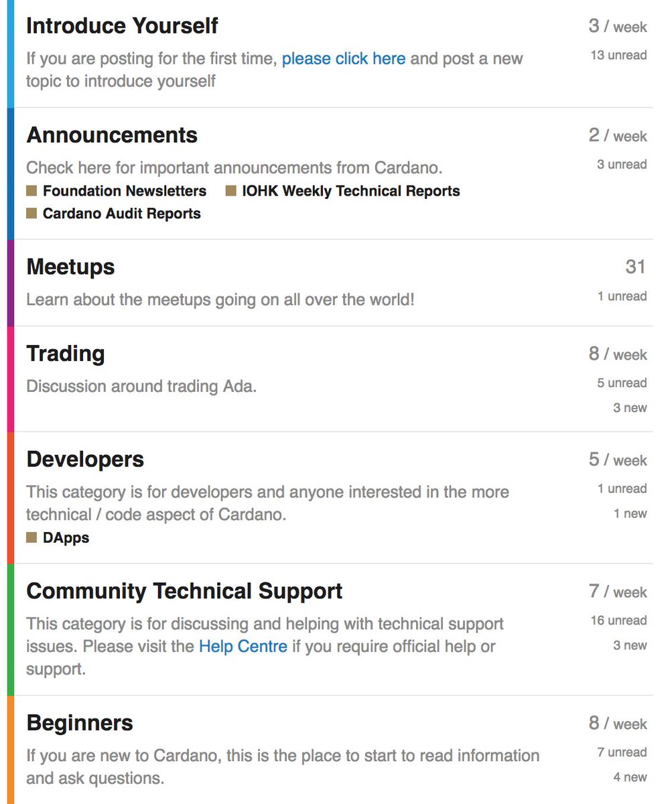This screenshot has height=804, width=672.
Task: View 16 unread in Community Technical Support
Action: pos(618,620)
